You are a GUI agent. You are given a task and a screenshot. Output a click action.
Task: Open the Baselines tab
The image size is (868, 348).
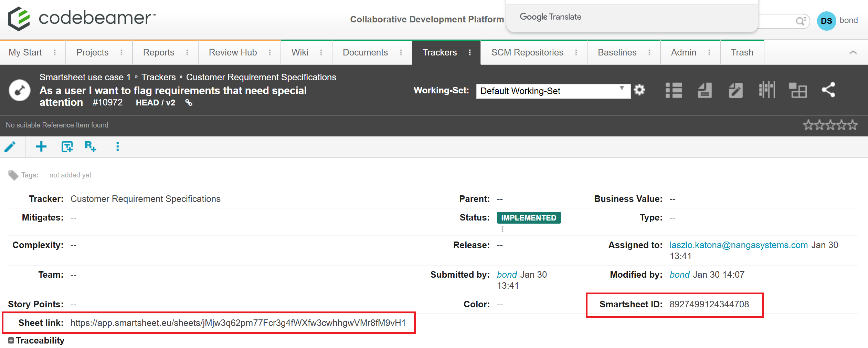pyautogui.click(x=617, y=52)
